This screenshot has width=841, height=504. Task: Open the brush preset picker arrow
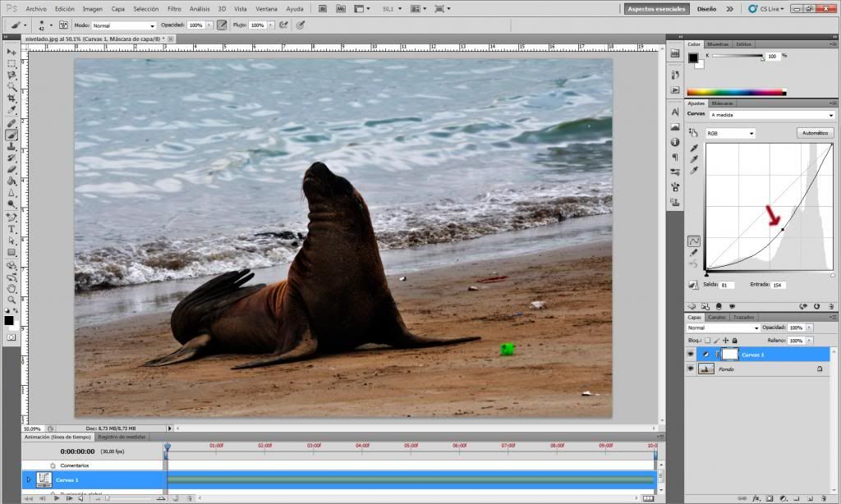click(x=52, y=25)
